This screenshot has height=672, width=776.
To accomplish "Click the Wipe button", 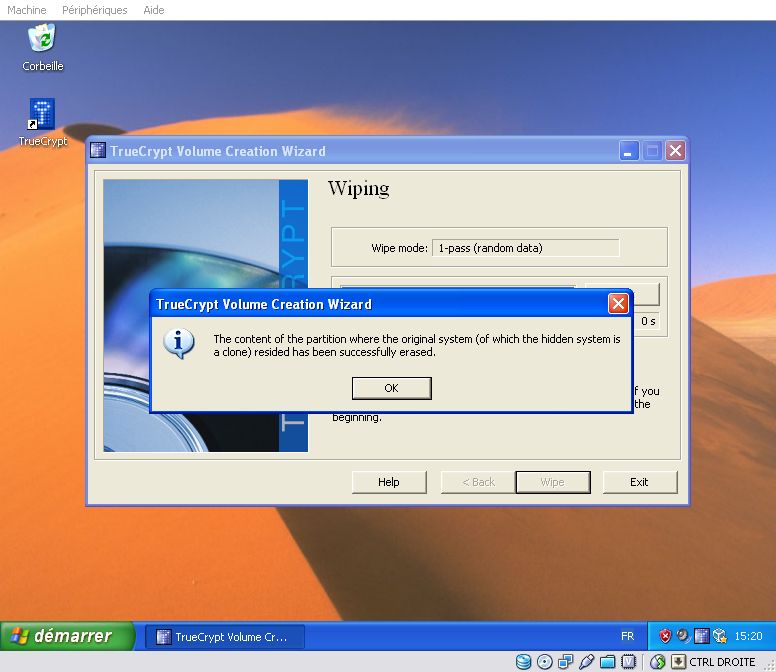I will (x=553, y=482).
